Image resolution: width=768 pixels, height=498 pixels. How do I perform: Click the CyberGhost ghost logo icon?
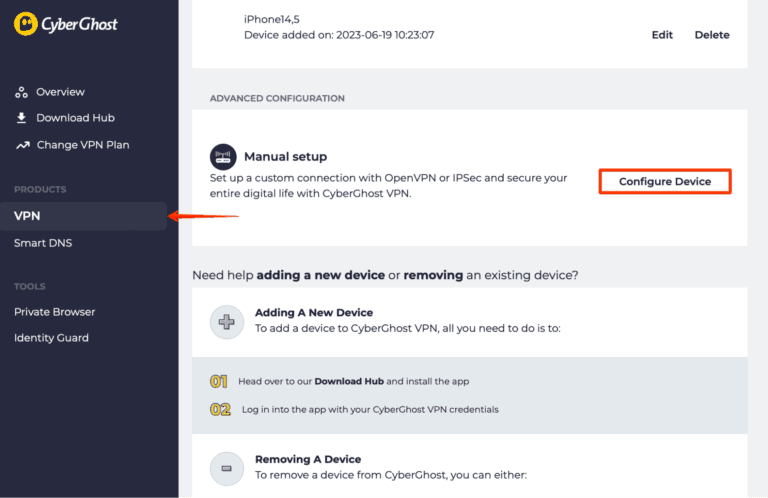click(28, 24)
